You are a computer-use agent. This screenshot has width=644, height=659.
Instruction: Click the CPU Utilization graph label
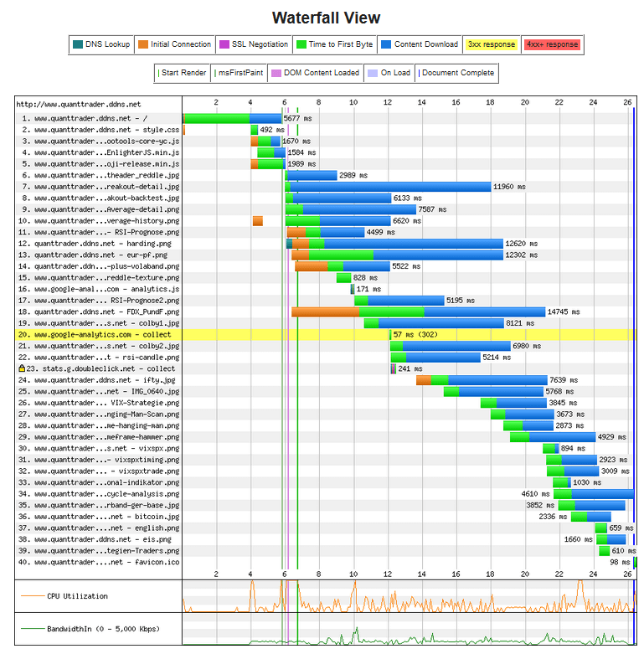(76, 596)
